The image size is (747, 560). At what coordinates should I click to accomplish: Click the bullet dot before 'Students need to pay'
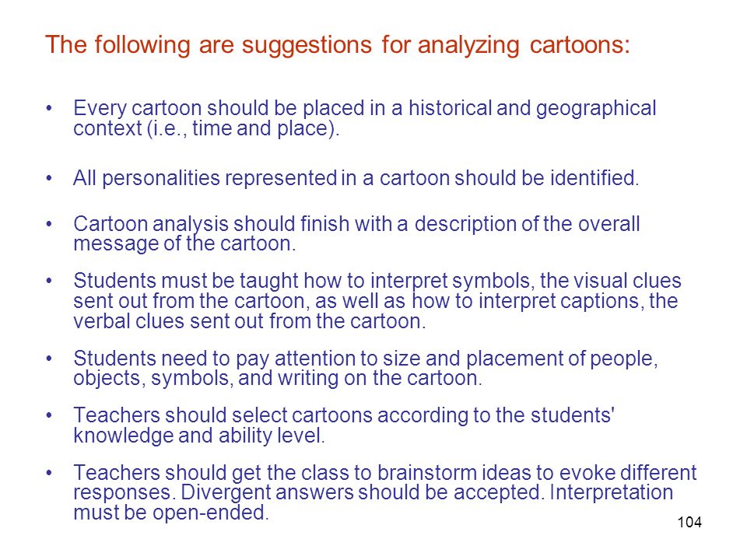pyautogui.click(x=48, y=359)
